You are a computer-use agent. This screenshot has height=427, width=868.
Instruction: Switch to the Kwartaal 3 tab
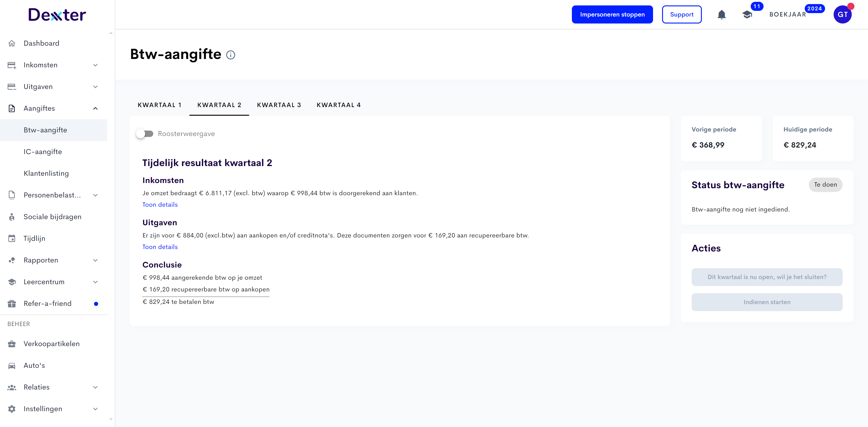pyautogui.click(x=279, y=105)
